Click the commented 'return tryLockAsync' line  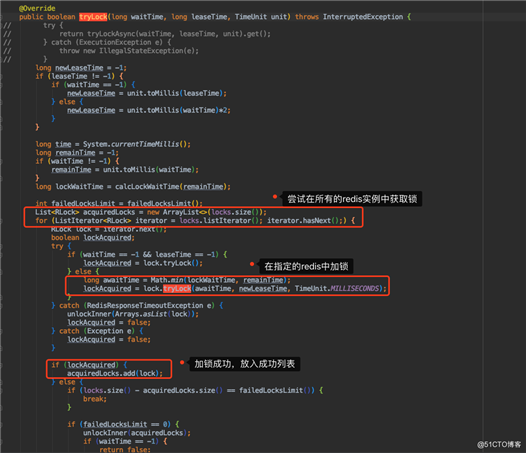165,34
